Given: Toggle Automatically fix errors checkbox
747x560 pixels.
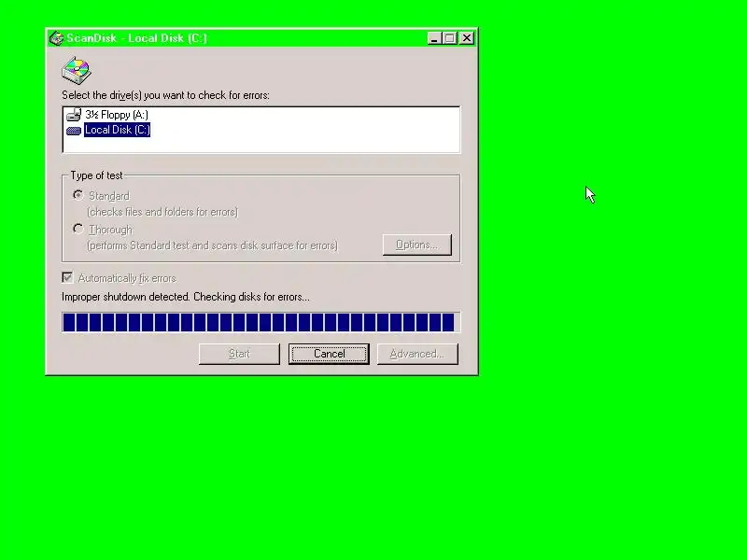Looking at the screenshot, I should pos(67,277).
